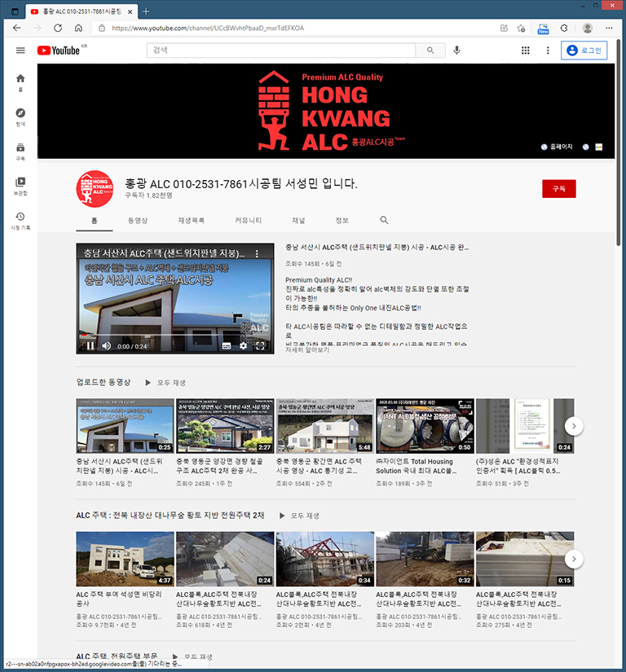Open a new browser tab

point(146,11)
